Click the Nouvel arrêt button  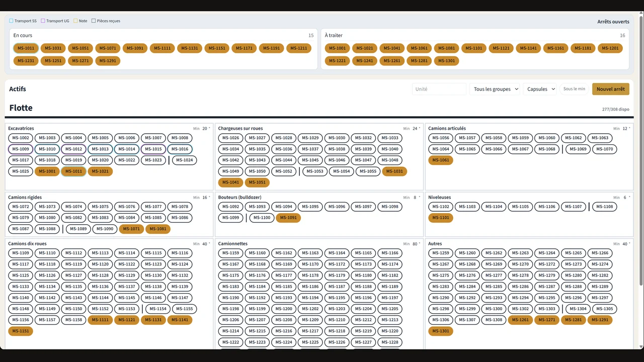pyautogui.click(x=610, y=89)
